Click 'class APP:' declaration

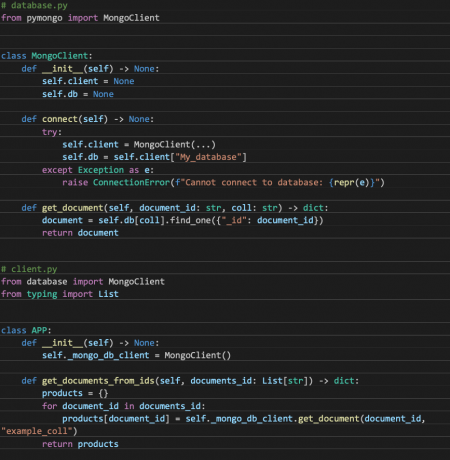pyautogui.click(x=26, y=330)
